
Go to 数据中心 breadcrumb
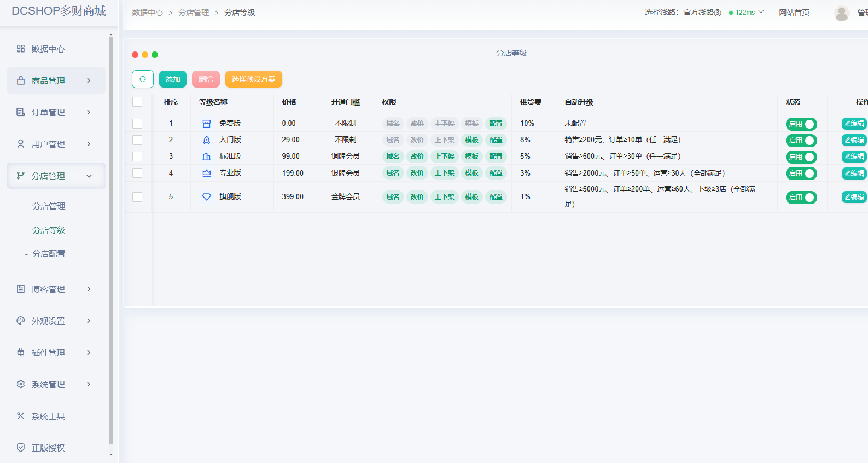tap(148, 13)
